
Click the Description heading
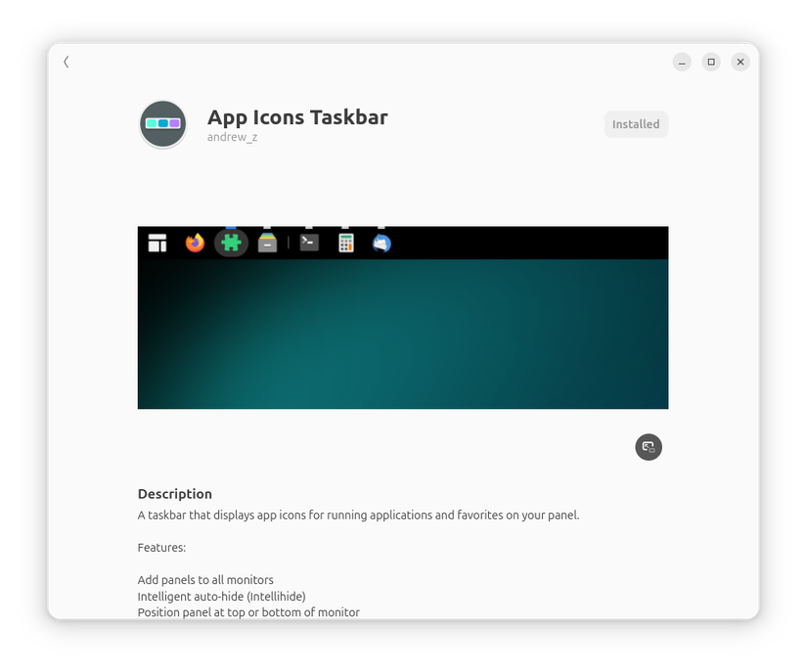[175, 494]
